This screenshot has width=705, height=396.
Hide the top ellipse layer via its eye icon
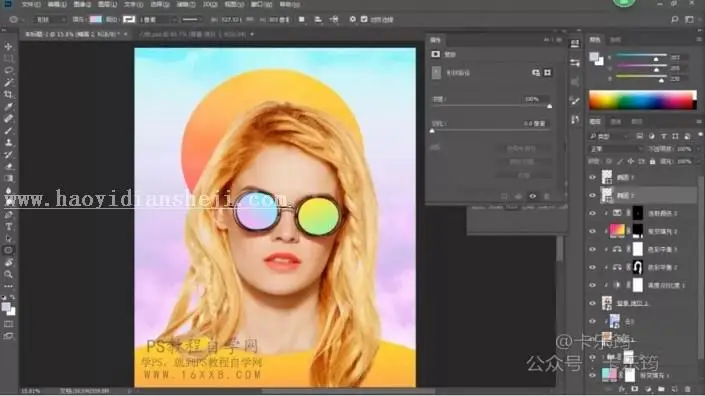(x=592, y=178)
